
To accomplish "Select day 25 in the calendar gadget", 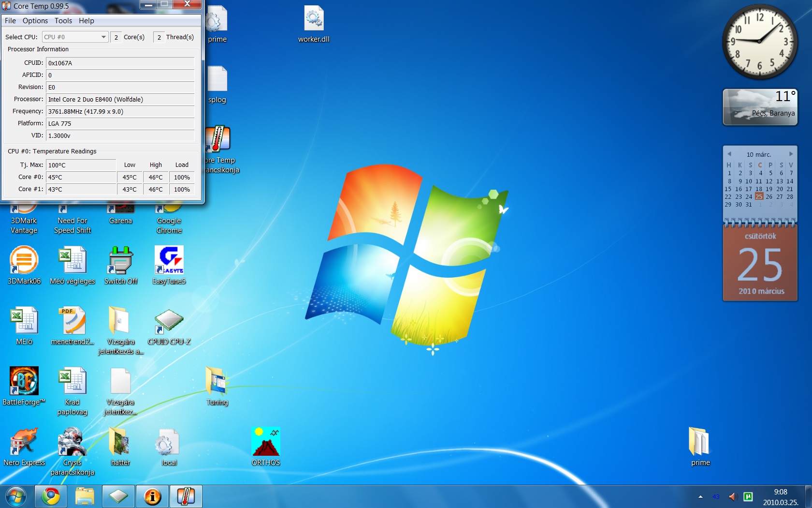I will pos(759,196).
